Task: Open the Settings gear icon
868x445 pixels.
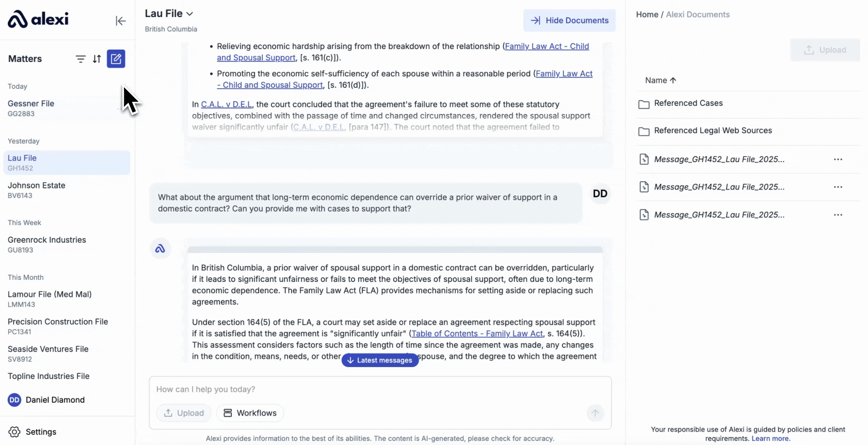Action: click(x=14, y=432)
